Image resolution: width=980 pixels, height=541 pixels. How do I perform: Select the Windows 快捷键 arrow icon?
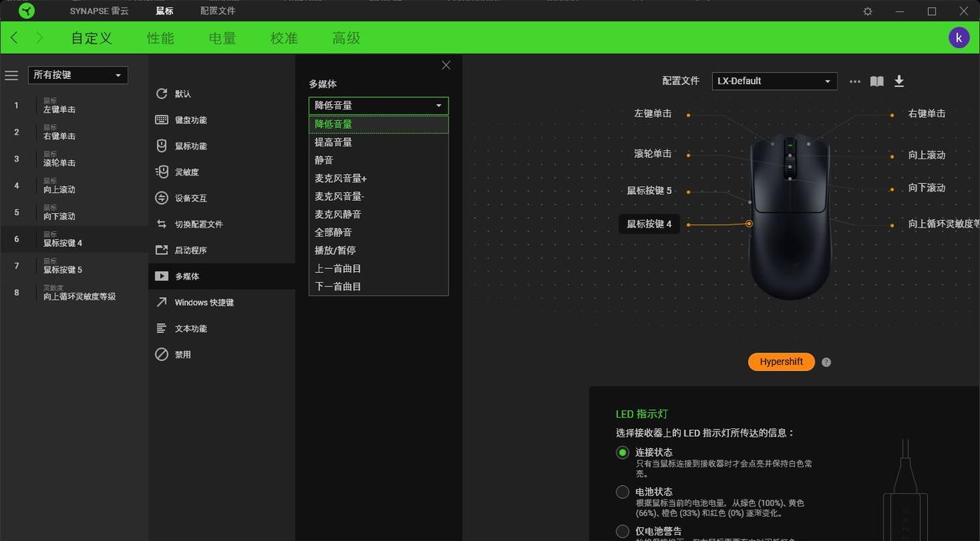[162, 302]
